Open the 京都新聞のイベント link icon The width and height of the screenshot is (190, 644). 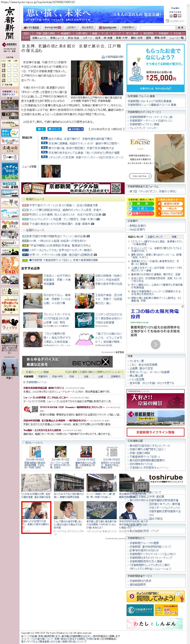24,382
